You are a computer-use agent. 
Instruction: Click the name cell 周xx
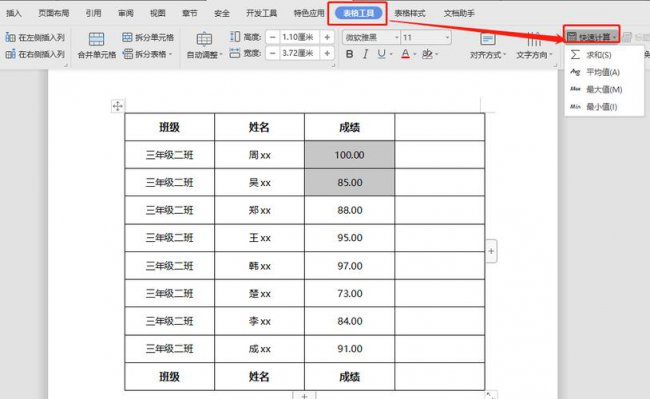[x=260, y=155]
